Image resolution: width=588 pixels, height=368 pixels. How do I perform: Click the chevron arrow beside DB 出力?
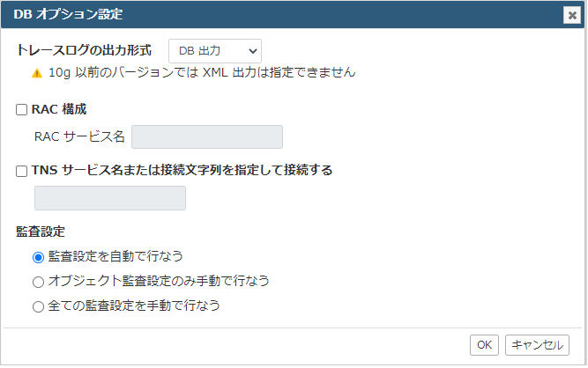253,51
